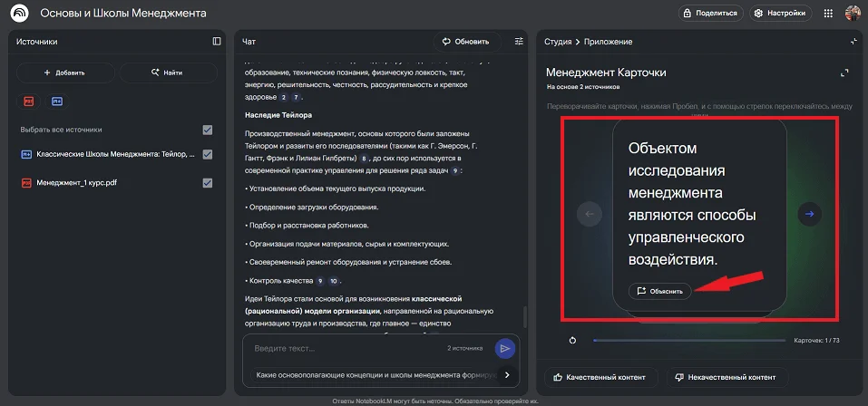Viewport: 868px width, 406px height.
Task: Go to the next flashcard
Action: (809, 214)
